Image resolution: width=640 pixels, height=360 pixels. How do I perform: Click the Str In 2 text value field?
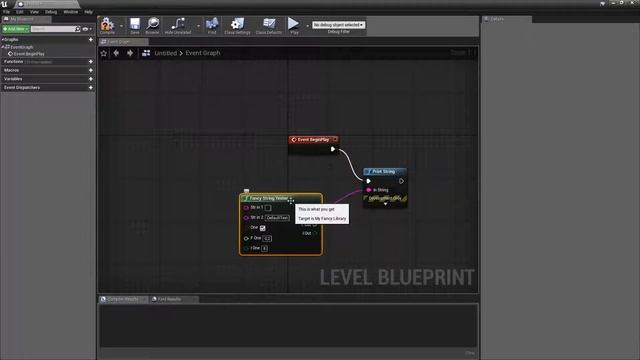[x=278, y=218]
